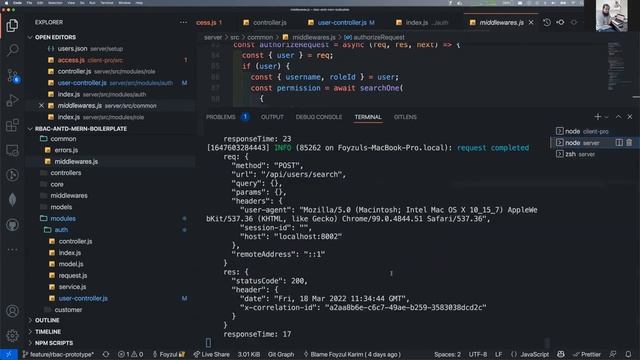Screen dimensions: 640x360
Task: Close the bottom panel
Action: [x=630, y=117]
